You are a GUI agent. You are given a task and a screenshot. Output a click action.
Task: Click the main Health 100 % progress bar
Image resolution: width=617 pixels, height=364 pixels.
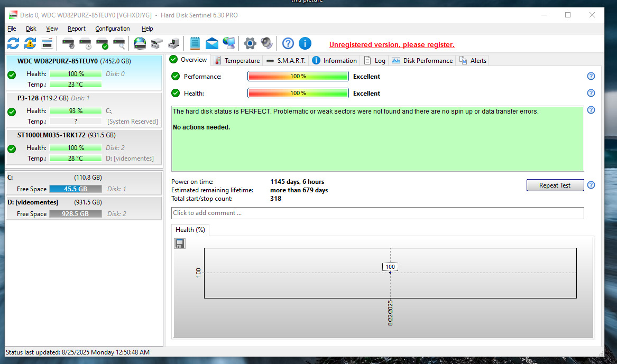(298, 93)
